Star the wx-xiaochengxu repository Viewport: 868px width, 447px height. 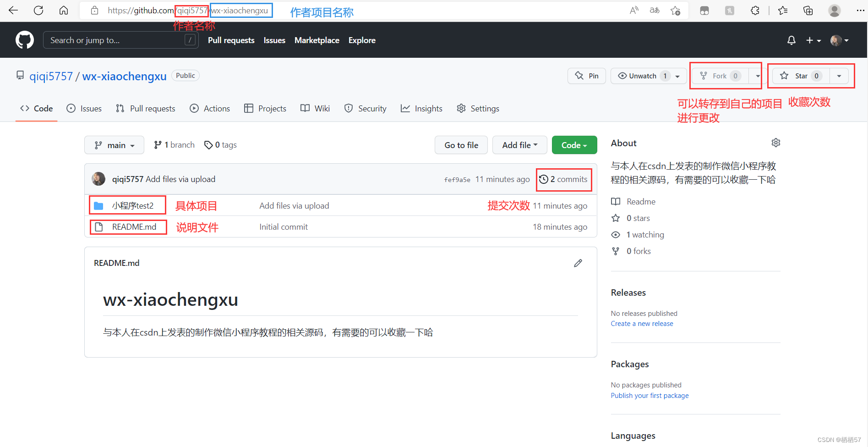801,76
